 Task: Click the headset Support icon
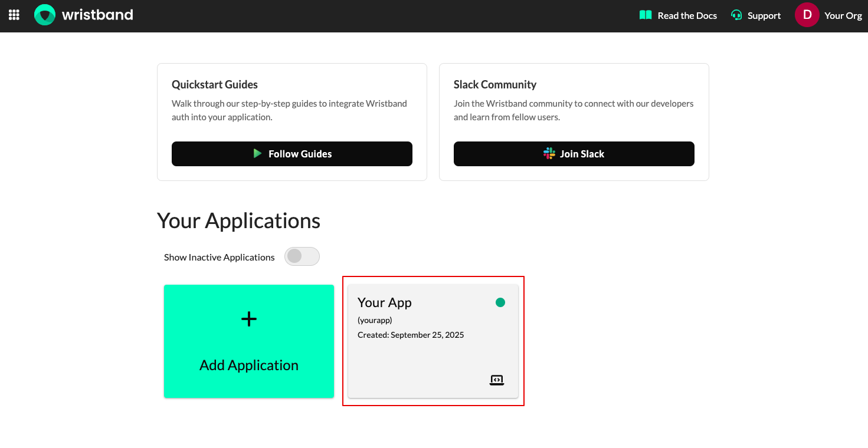pos(736,15)
